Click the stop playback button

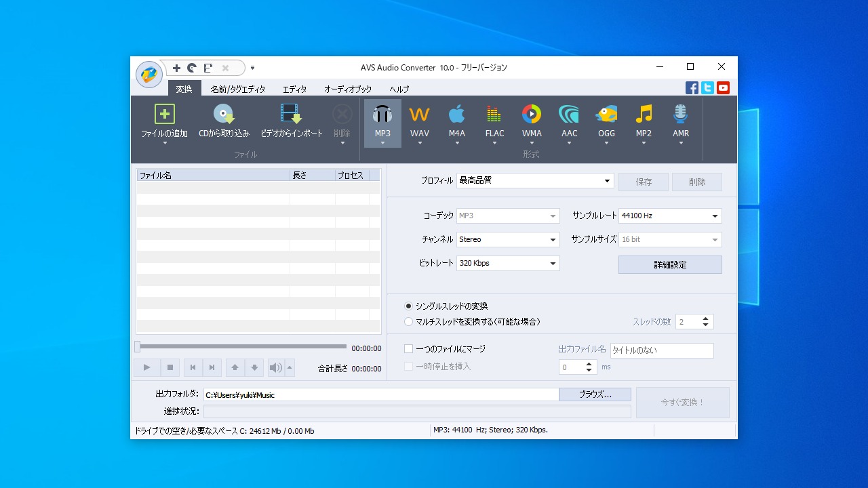tap(170, 367)
